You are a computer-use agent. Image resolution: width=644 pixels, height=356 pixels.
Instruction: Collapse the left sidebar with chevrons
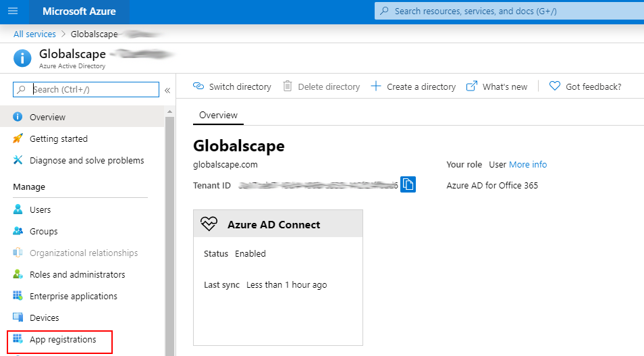[167, 90]
